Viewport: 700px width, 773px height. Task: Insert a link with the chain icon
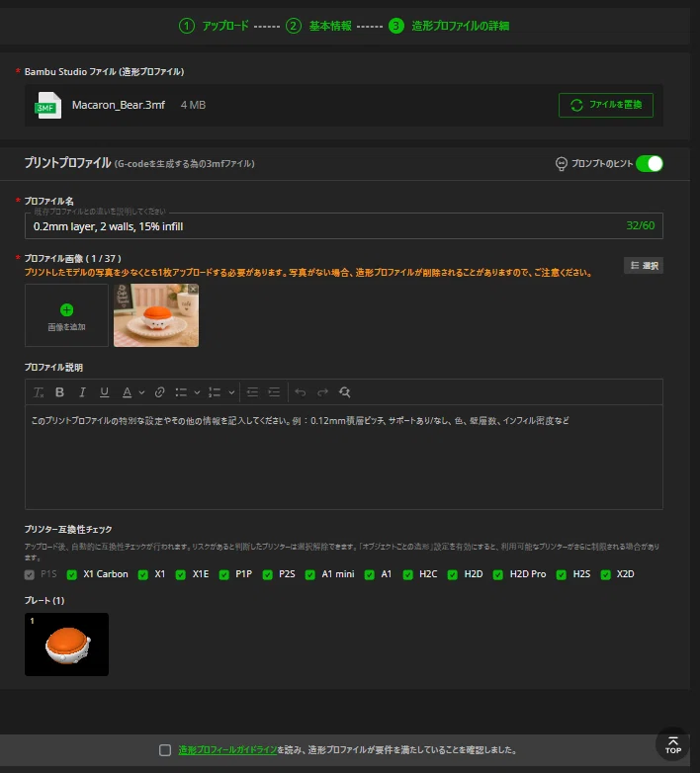pos(159,392)
